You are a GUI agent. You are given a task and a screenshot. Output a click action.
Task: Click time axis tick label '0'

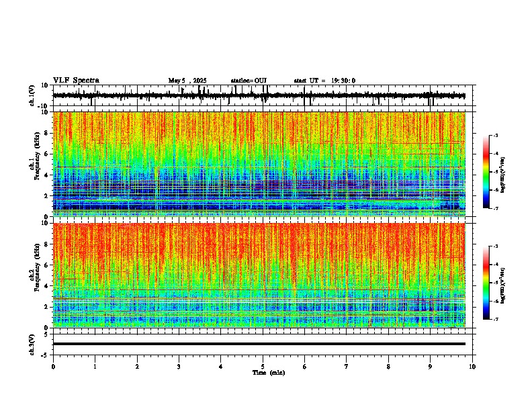coord(53,367)
